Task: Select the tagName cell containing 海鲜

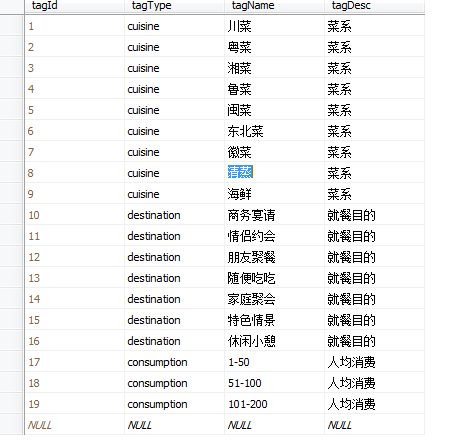Action: pyautogui.click(x=274, y=194)
